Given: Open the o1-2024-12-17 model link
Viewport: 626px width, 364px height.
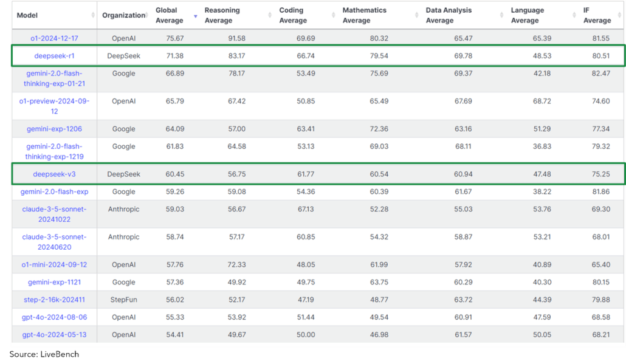Looking at the screenshot, I should point(54,38).
